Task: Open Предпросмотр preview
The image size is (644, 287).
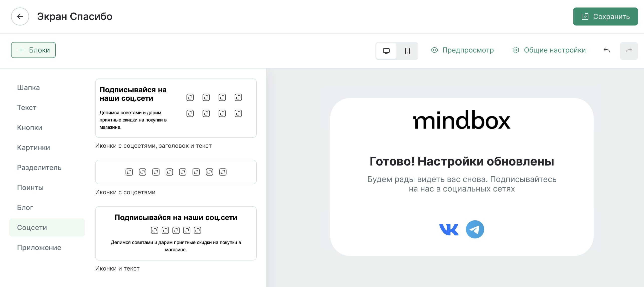Action: pyautogui.click(x=462, y=50)
